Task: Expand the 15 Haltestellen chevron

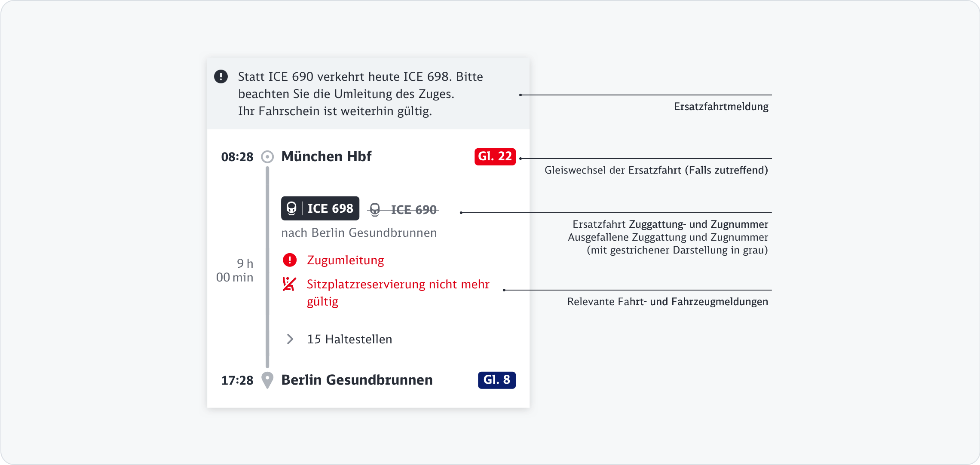Action: click(290, 339)
